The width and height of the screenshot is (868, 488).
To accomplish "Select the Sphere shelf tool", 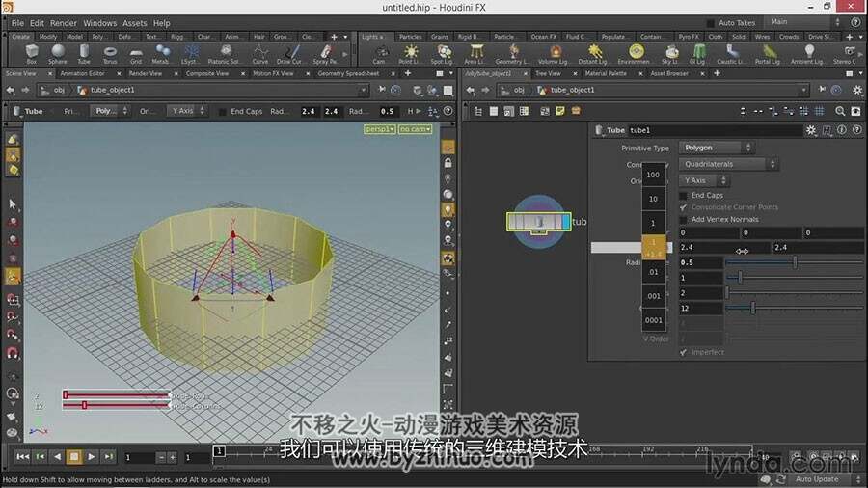I will click(57, 54).
